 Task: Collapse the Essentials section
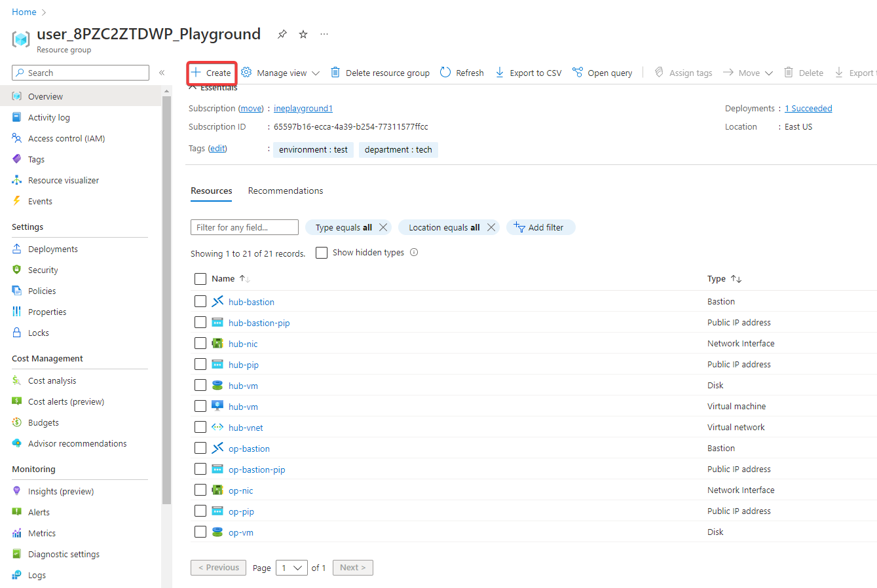point(193,88)
